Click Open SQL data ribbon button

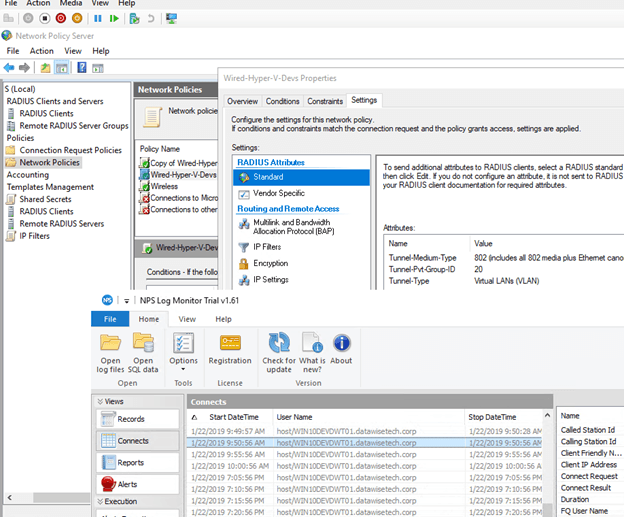click(143, 353)
